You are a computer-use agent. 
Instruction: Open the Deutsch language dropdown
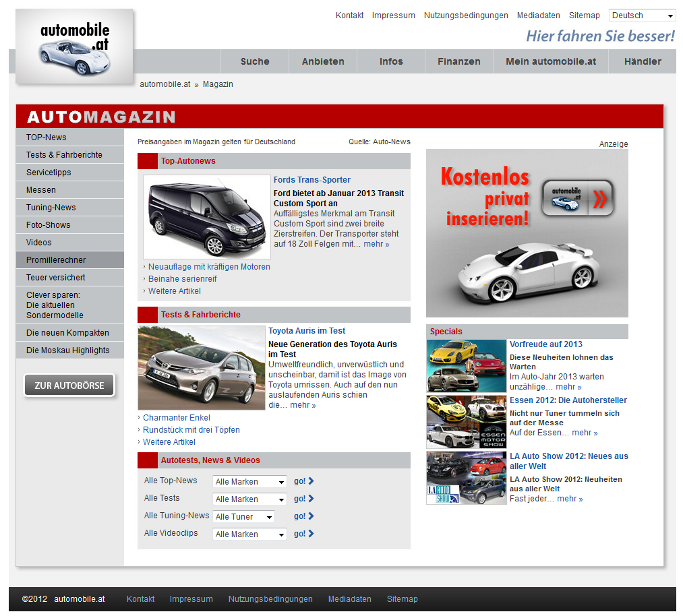tap(642, 16)
